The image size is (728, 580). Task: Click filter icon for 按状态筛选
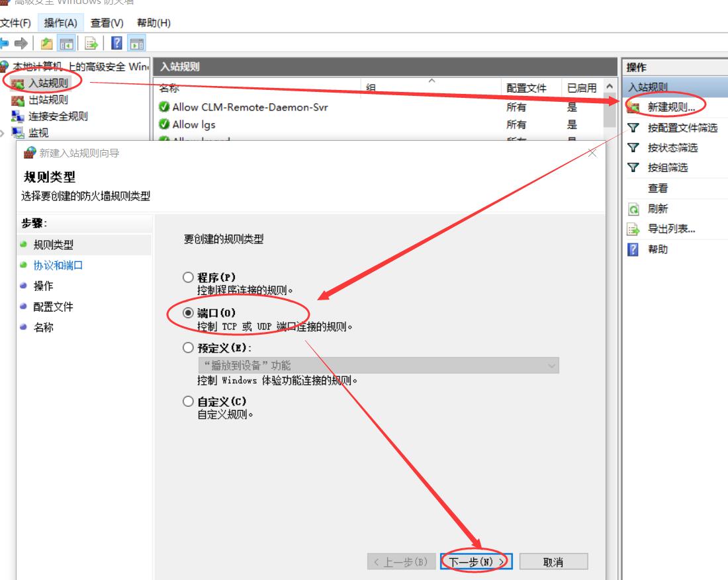point(633,148)
